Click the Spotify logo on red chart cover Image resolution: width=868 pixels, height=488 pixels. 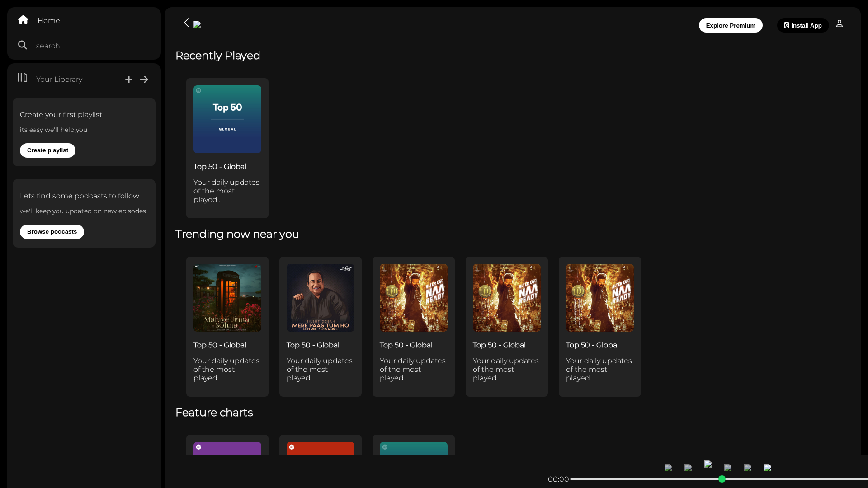tap(292, 447)
